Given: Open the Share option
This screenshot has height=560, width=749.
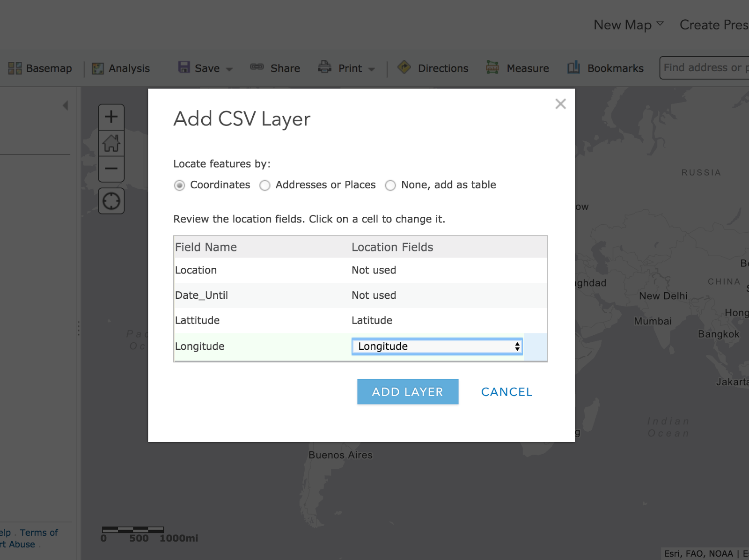Looking at the screenshot, I should pos(275,68).
